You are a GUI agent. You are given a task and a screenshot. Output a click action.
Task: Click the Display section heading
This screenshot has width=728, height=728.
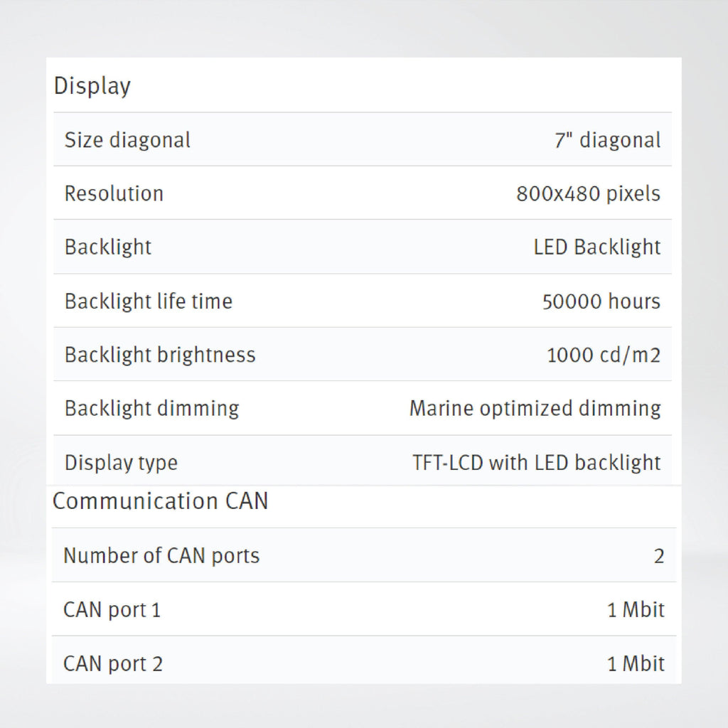click(92, 86)
